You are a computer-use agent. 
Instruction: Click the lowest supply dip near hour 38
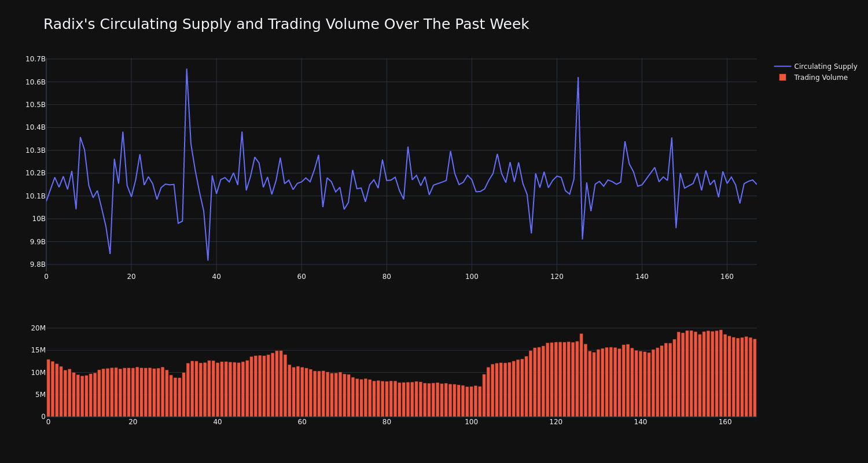(x=208, y=260)
